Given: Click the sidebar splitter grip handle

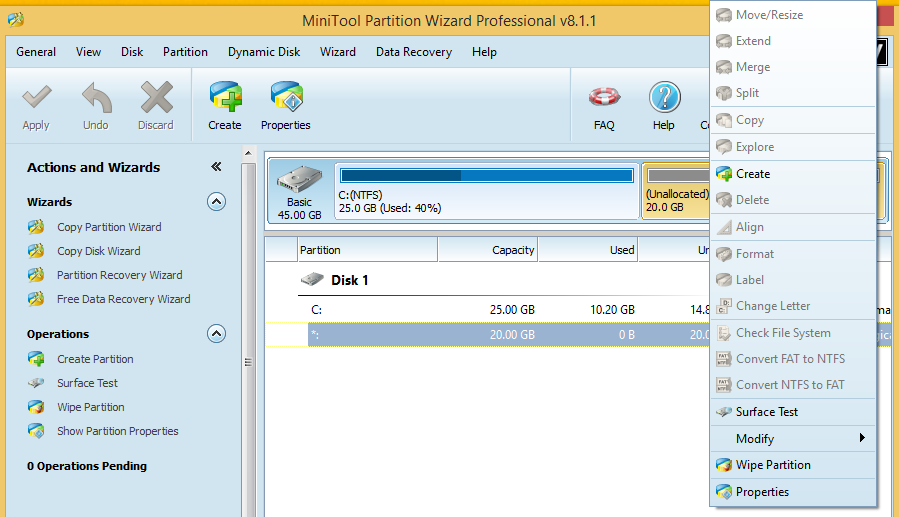Looking at the screenshot, I should pyautogui.click(x=248, y=362).
